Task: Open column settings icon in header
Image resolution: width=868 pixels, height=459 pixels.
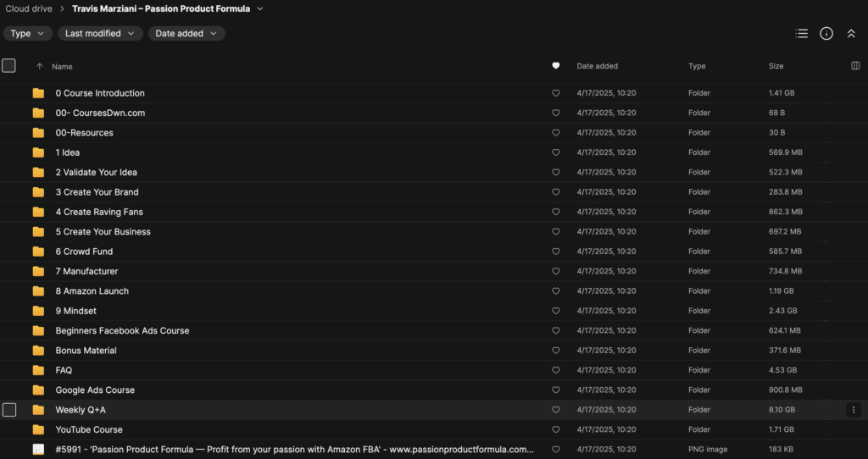Action: 855,66
